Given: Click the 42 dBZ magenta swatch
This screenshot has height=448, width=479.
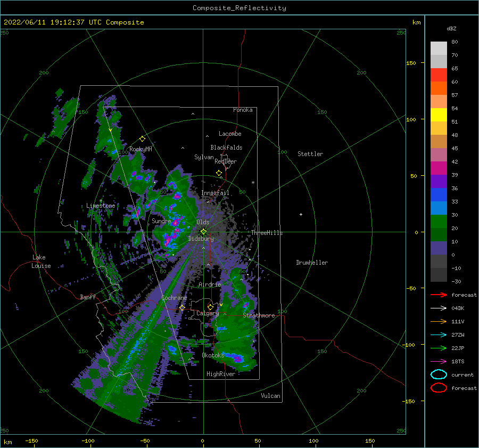Looking at the screenshot, I should click(439, 168).
